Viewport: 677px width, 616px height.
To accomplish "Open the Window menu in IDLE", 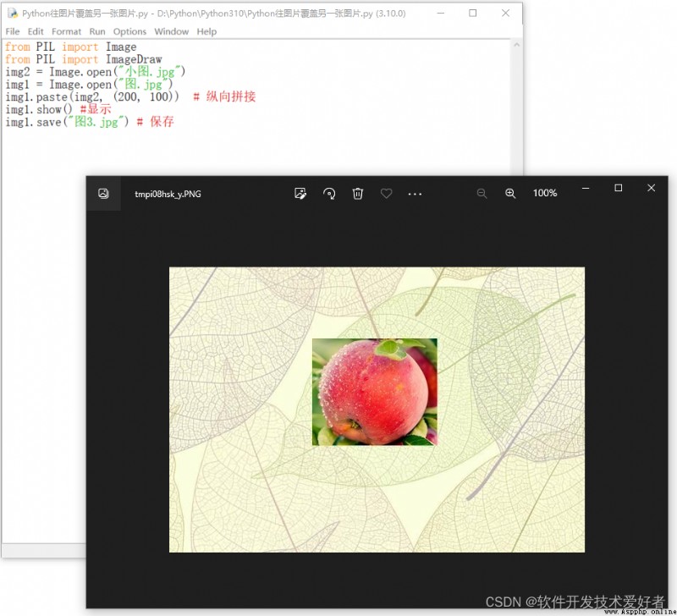I will (172, 31).
